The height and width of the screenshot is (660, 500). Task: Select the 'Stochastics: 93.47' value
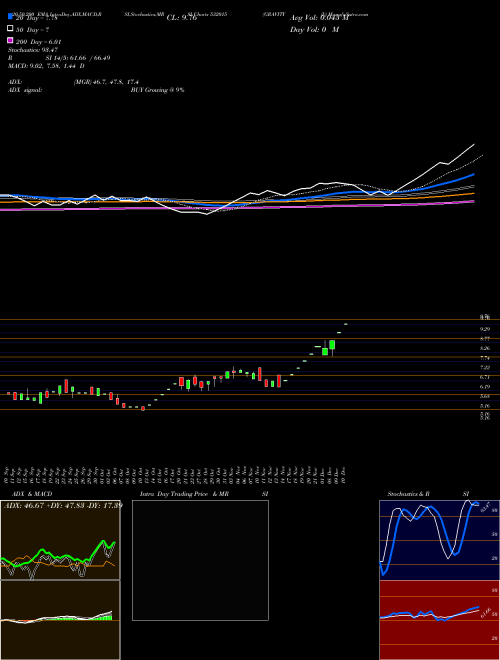pyautogui.click(x=33, y=50)
